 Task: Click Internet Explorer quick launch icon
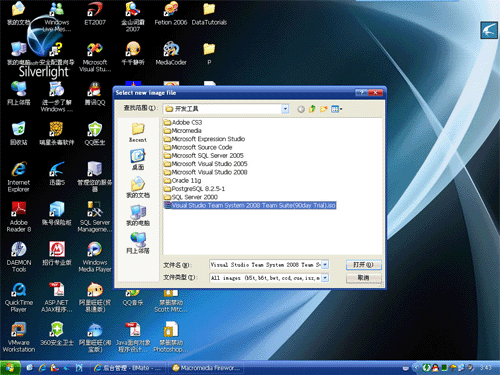point(42,368)
